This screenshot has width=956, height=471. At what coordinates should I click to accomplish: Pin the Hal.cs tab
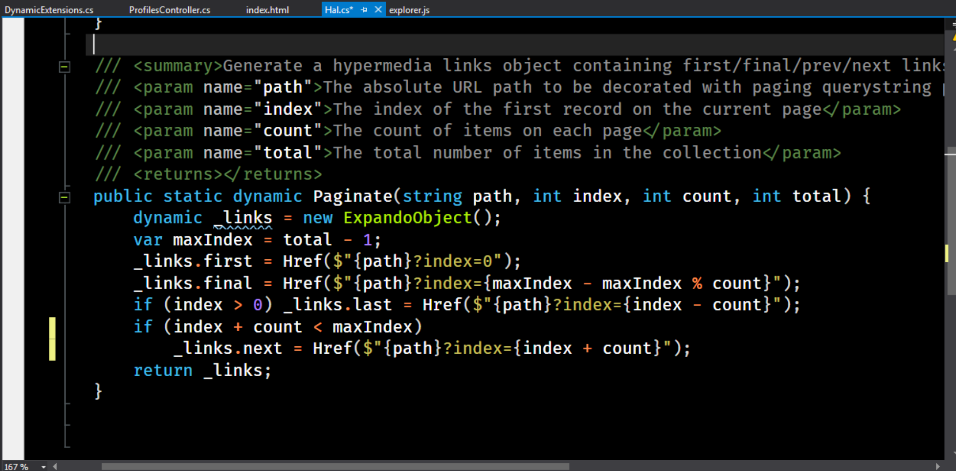pyautogui.click(x=364, y=10)
